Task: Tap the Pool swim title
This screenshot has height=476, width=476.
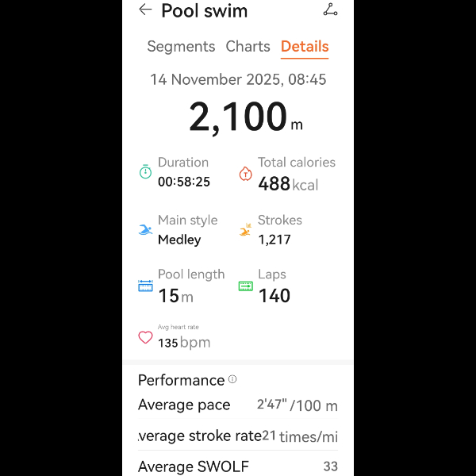Action: (204, 11)
